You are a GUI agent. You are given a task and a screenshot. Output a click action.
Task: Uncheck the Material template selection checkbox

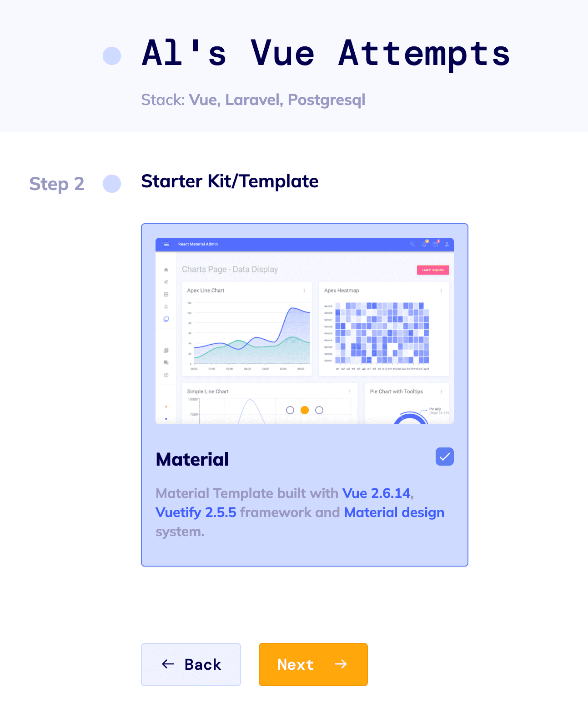point(445,457)
